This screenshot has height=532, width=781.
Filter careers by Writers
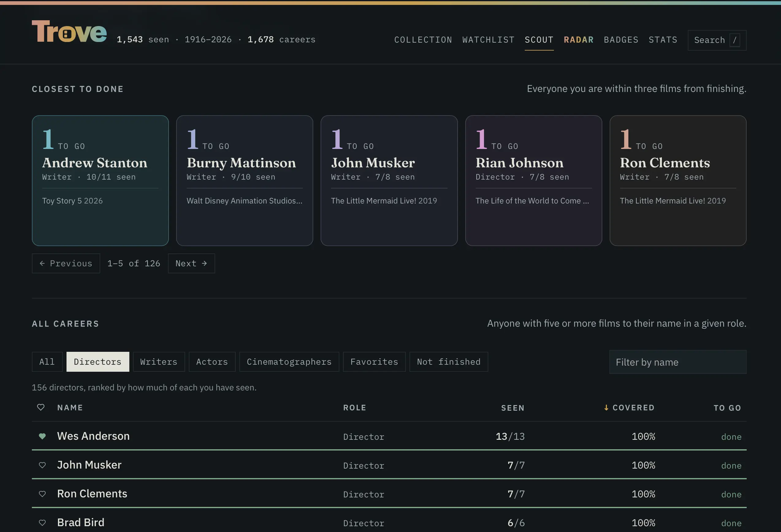click(158, 362)
